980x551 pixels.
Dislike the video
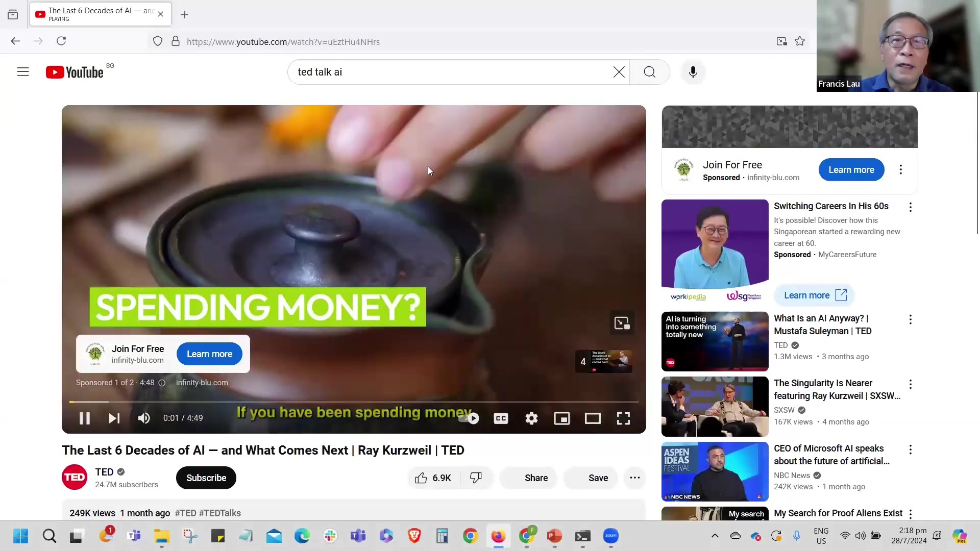coord(476,478)
